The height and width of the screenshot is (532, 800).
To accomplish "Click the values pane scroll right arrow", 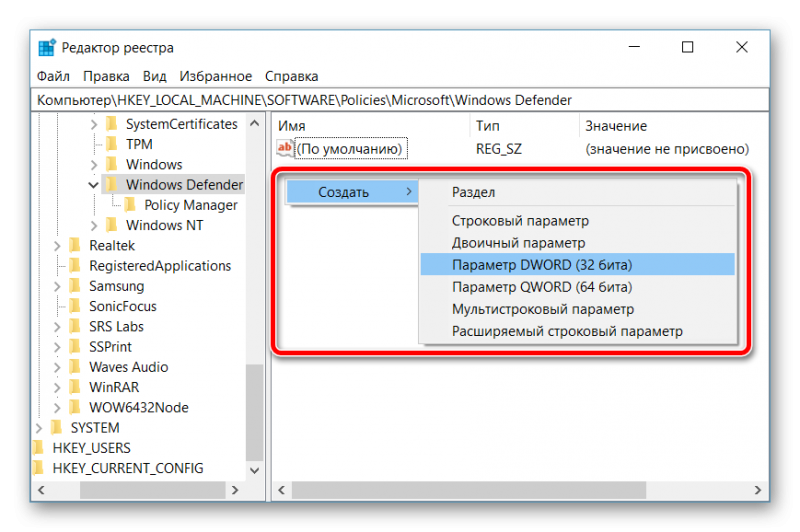I will pyautogui.click(x=758, y=490).
